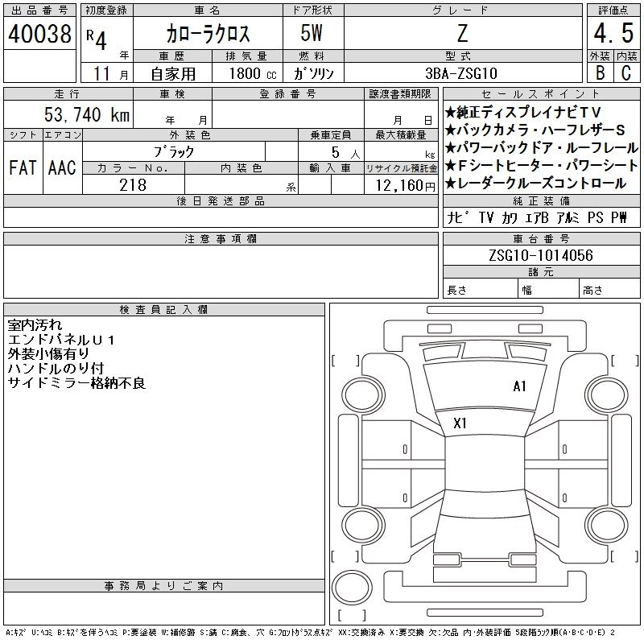Click inspector note ハンドルのり付
644x644 pixels.
(x=56, y=369)
